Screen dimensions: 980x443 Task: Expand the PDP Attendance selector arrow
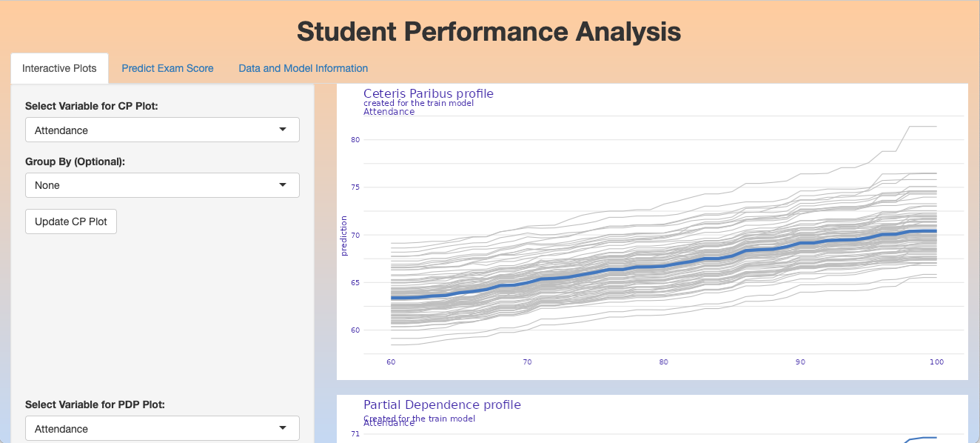click(283, 428)
